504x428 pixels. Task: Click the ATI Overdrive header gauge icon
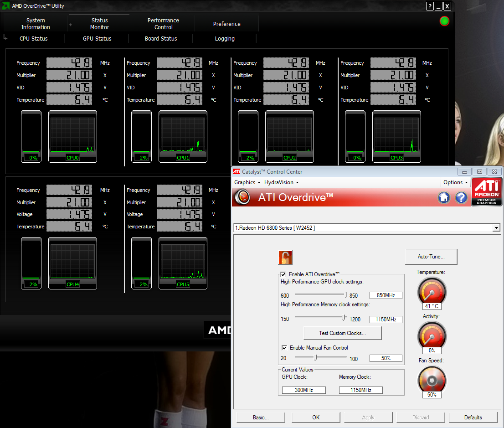pos(243,197)
